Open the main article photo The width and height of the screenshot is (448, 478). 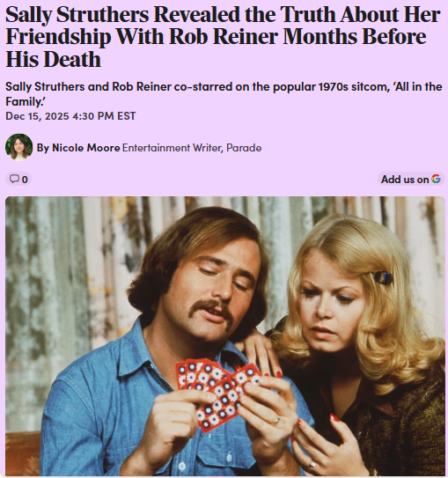coord(225,336)
